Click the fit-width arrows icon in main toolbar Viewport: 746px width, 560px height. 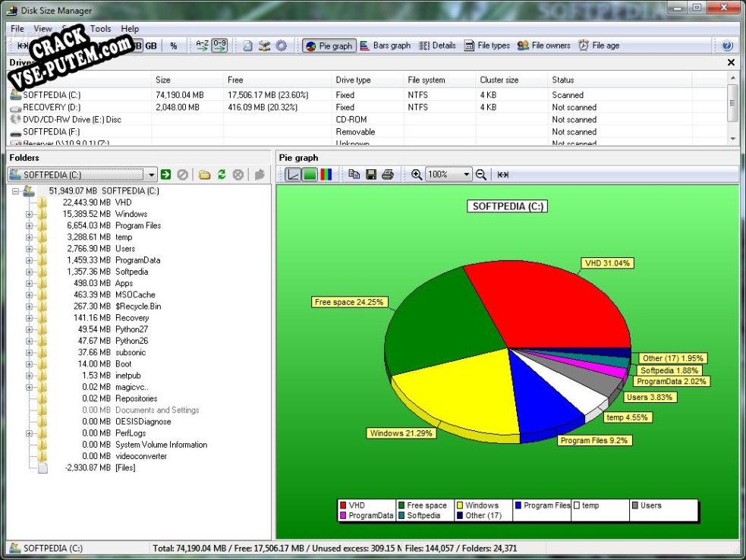22,46
